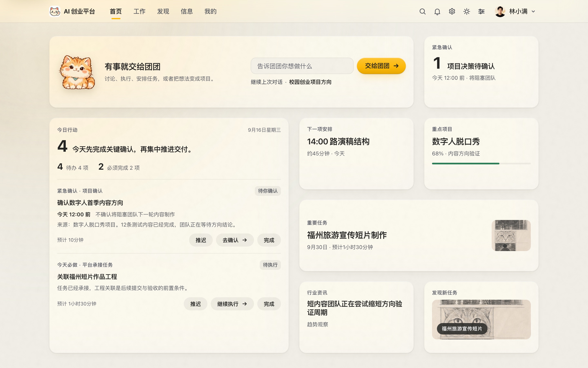Click the 交给团团 button

coord(381,66)
